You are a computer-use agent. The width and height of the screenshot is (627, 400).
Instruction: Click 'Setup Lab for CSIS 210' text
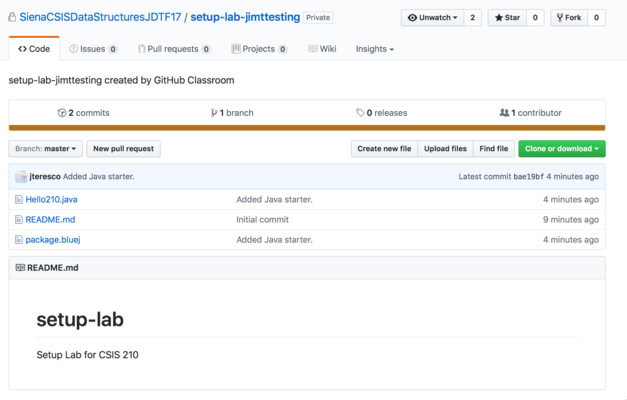(87, 354)
